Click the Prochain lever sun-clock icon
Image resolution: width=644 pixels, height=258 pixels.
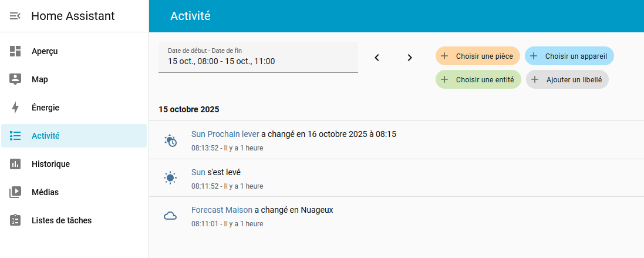(x=170, y=140)
